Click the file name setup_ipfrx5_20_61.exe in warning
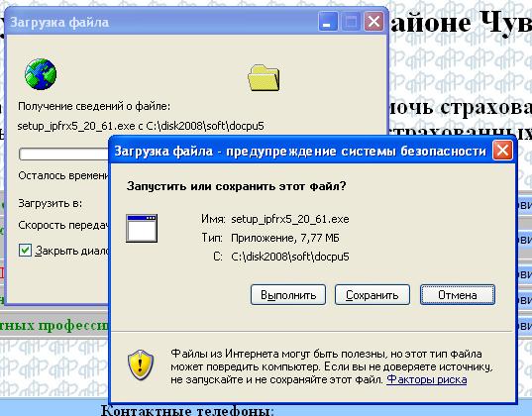532x416 pixels. (290, 219)
